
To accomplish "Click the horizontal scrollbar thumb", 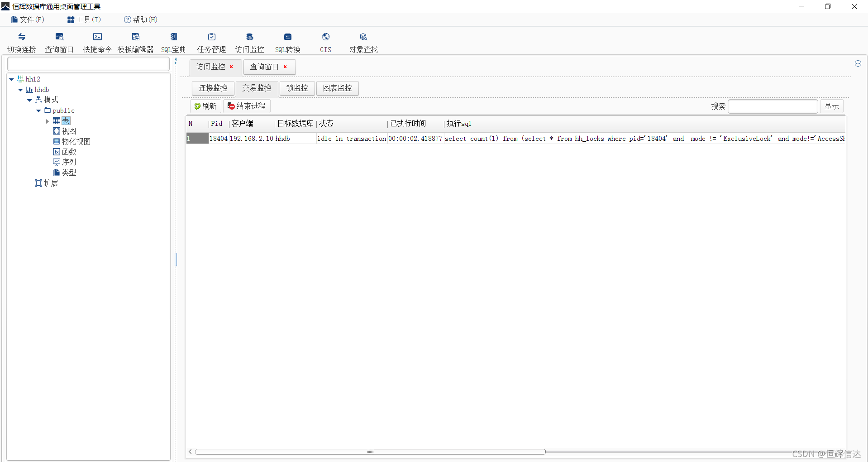I will click(370, 452).
